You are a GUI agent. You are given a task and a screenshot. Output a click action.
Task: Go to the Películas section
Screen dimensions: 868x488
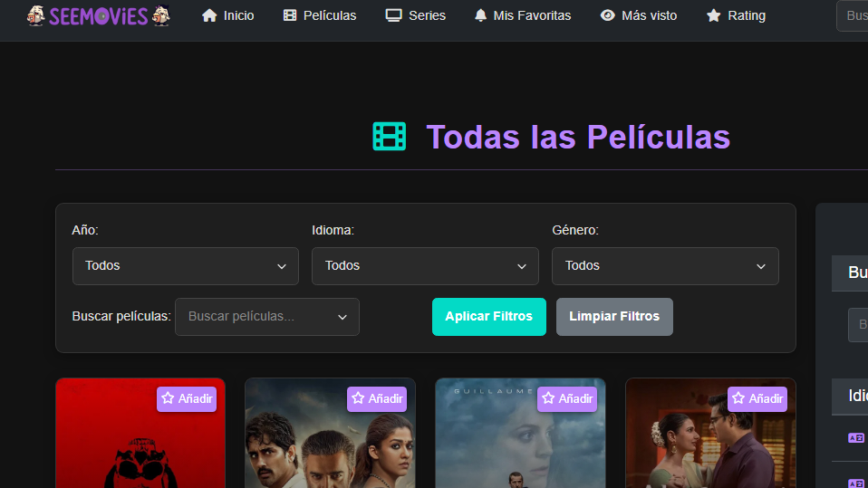click(320, 15)
